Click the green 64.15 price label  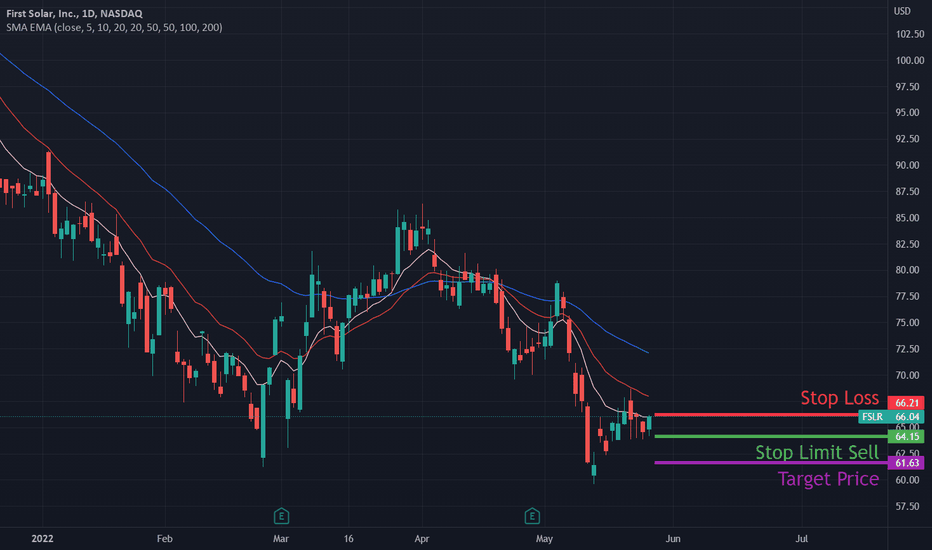click(906, 436)
